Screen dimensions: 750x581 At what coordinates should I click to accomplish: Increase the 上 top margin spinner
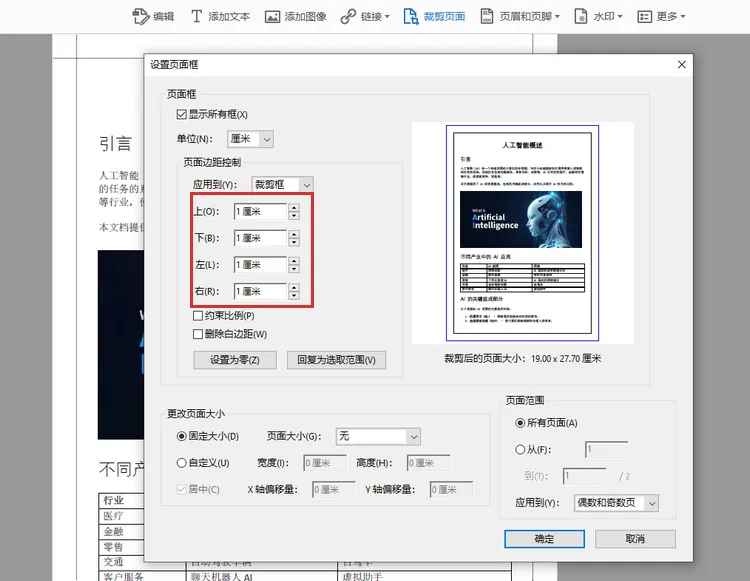pos(294,208)
